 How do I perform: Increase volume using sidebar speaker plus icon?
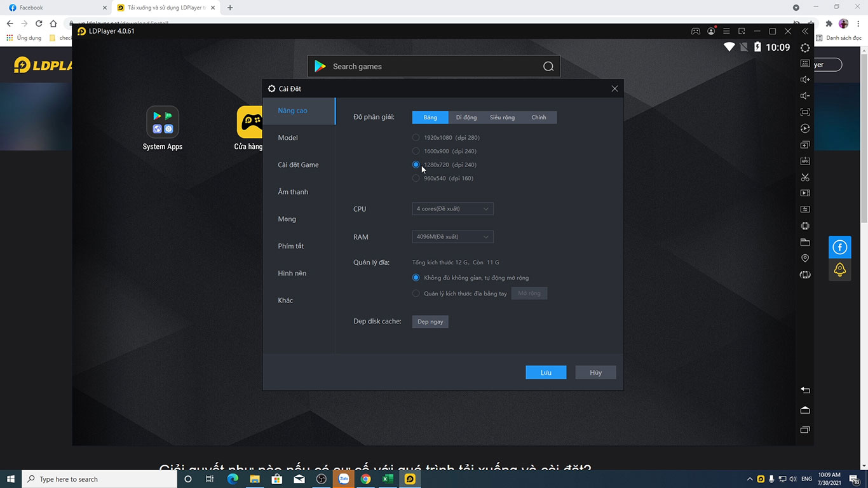point(805,79)
